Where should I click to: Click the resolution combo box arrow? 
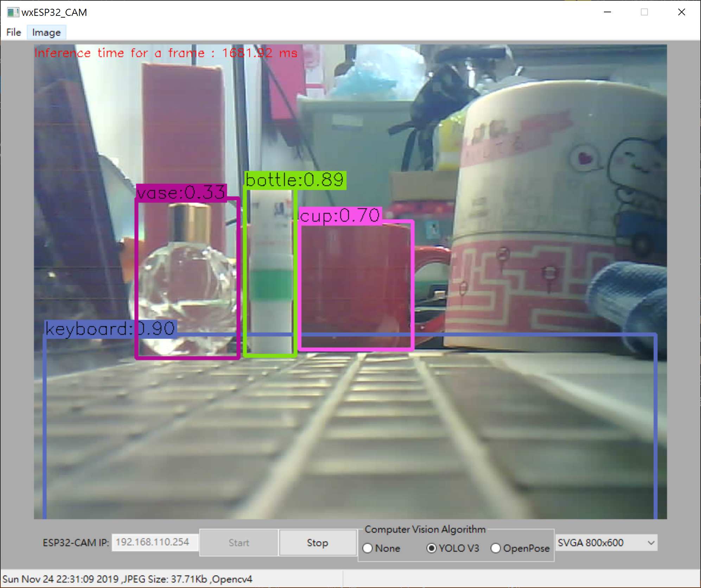click(x=651, y=543)
